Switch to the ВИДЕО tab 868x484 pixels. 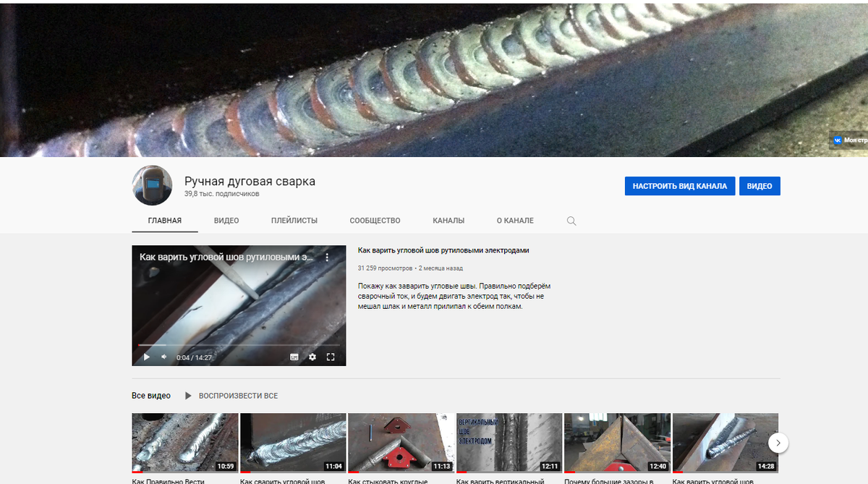coord(226,221)
